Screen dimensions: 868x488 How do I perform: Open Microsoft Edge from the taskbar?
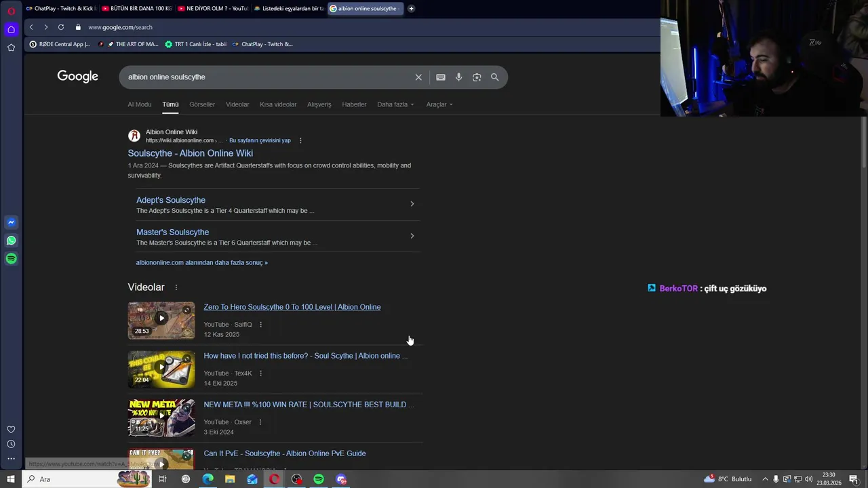click(208, 479)
